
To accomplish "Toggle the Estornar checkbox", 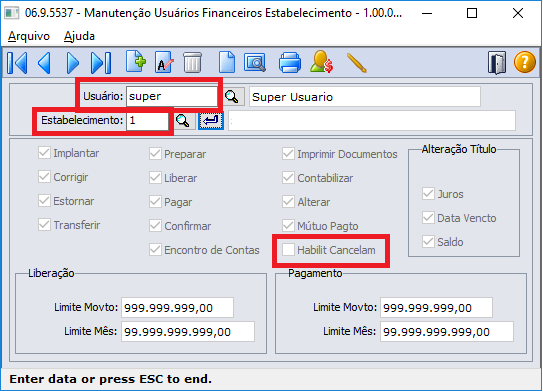I will [44, 201].
